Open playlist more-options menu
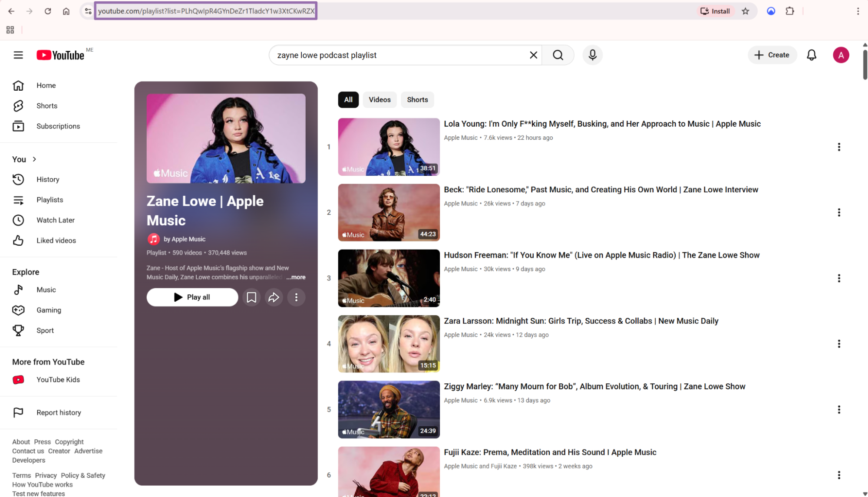This screenshot has height=497, width=868. tap(296, 297)
